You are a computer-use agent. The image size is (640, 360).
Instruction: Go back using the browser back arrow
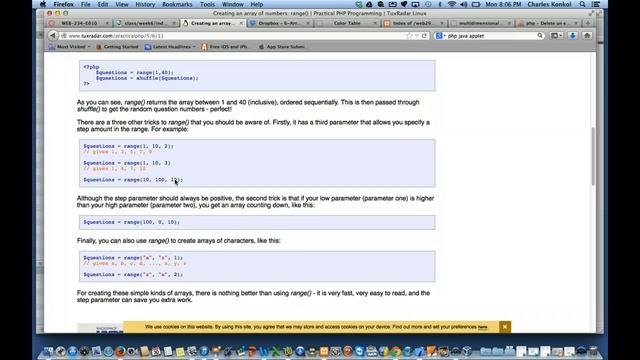point(53,36)
